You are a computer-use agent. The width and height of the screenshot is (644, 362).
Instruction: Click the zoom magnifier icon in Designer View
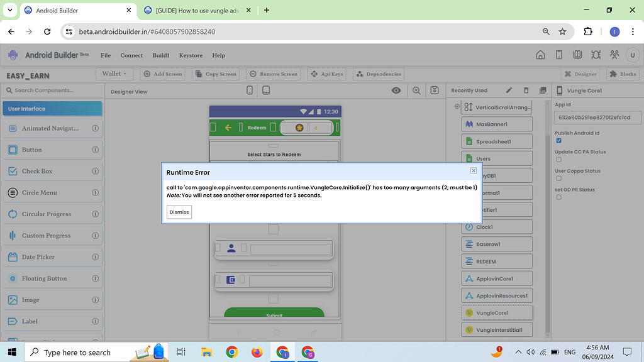click(416, 90)
